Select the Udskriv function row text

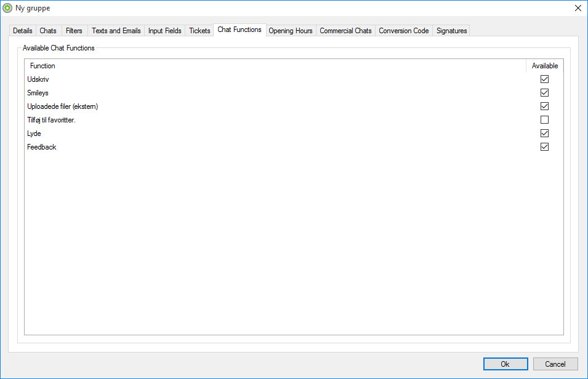point(38,79)
